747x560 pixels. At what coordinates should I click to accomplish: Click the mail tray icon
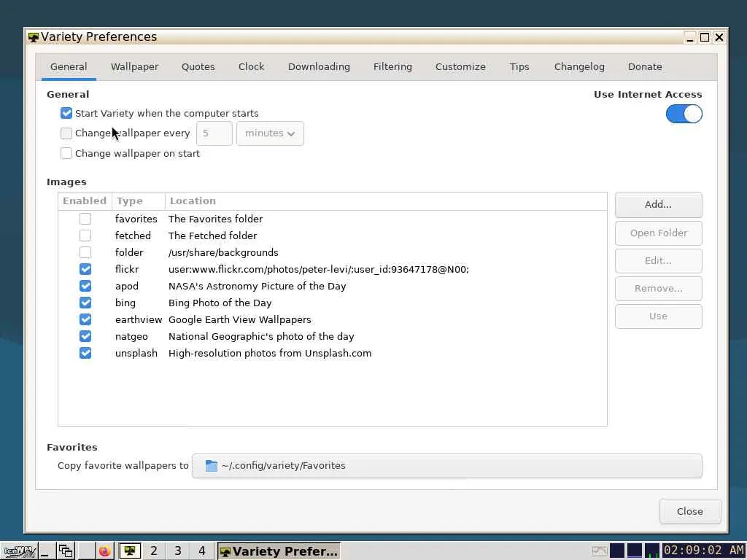(600, 551)
